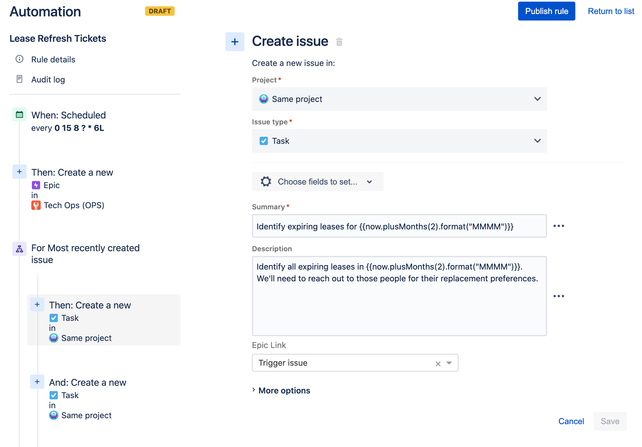Click the green calendar Scheduled trigger icon

[19, 115]
